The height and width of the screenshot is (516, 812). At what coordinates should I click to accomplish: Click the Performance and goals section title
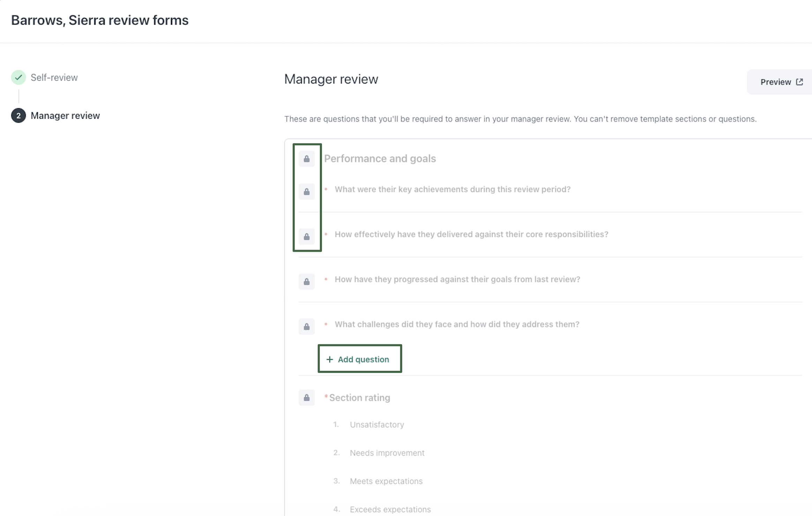(380, 159)
